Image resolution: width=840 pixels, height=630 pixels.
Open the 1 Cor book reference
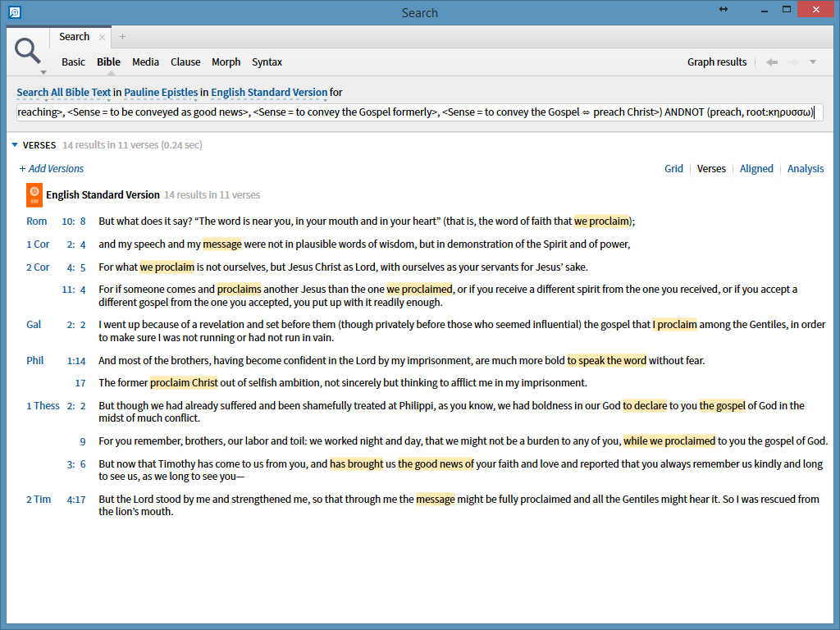pyautogui.click(x=38, y=244)
